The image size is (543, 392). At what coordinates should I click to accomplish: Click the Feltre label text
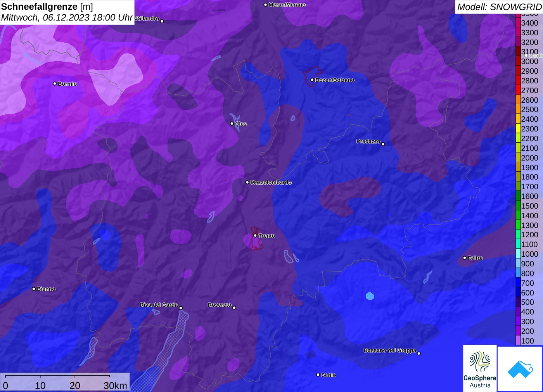(x=475, y=258)
